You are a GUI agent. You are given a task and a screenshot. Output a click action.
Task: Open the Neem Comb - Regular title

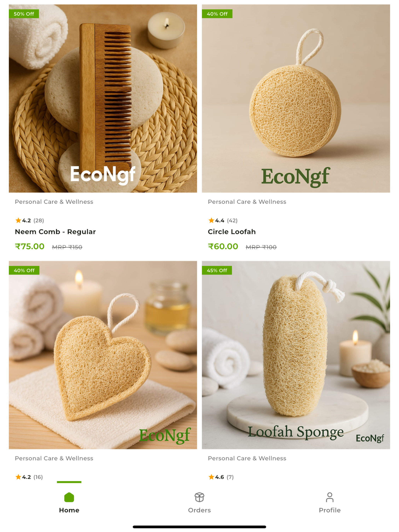pos(55,232)
